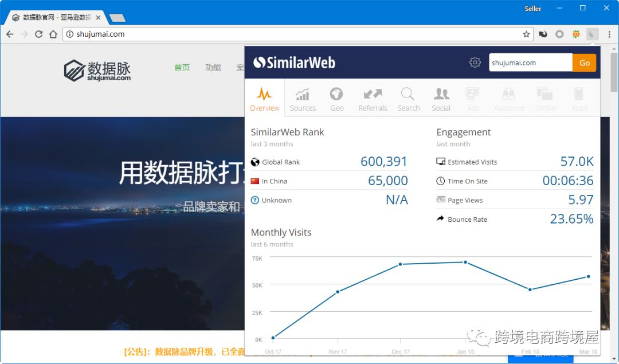Click the Page Views icon
The height and width of the screenshot is (364, 619).
(441, 199)
